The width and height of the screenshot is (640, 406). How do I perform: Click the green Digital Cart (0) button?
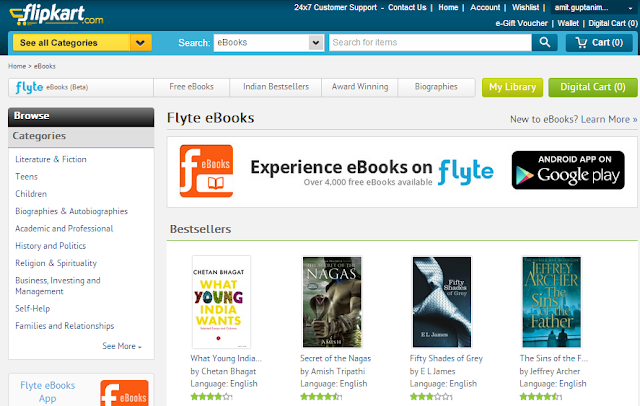(x=593, y=87)
